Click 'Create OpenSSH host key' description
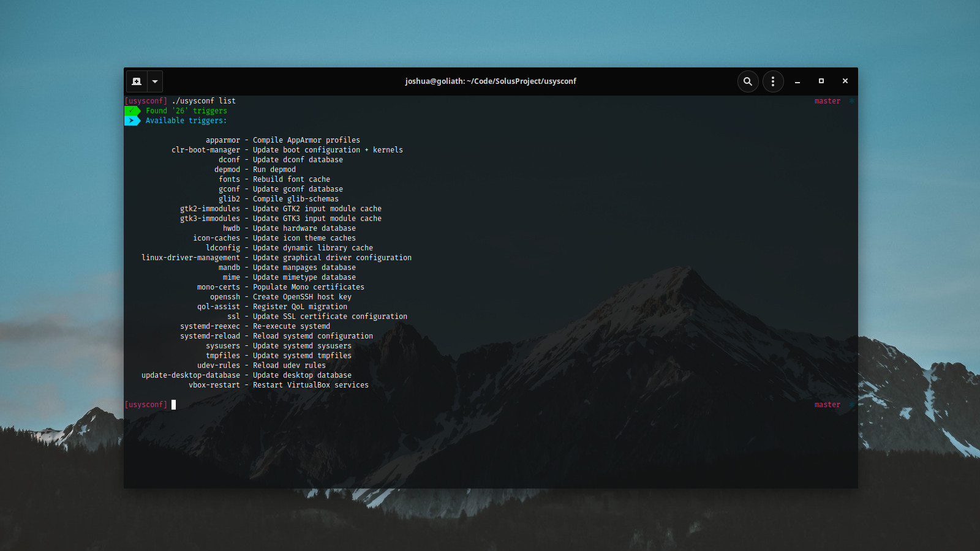Viewport: 980px width, 551px height. (302, 297)
